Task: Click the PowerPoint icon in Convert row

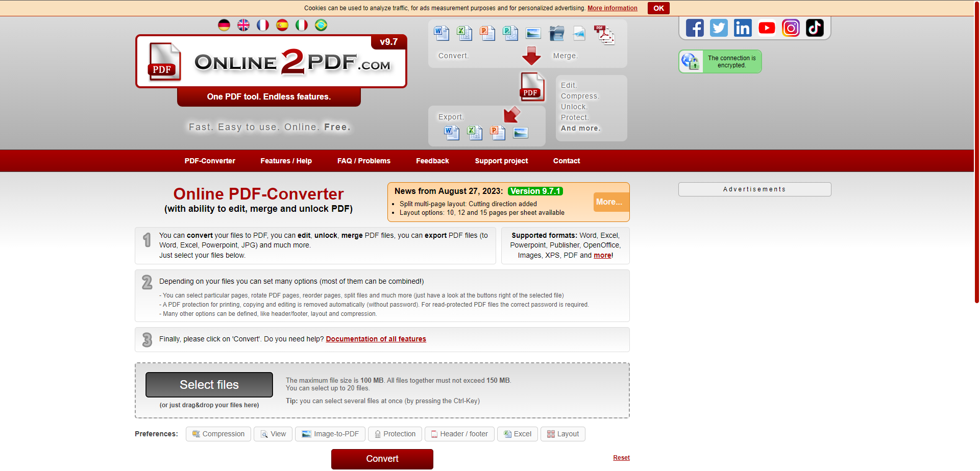Action: coord(487,33)
